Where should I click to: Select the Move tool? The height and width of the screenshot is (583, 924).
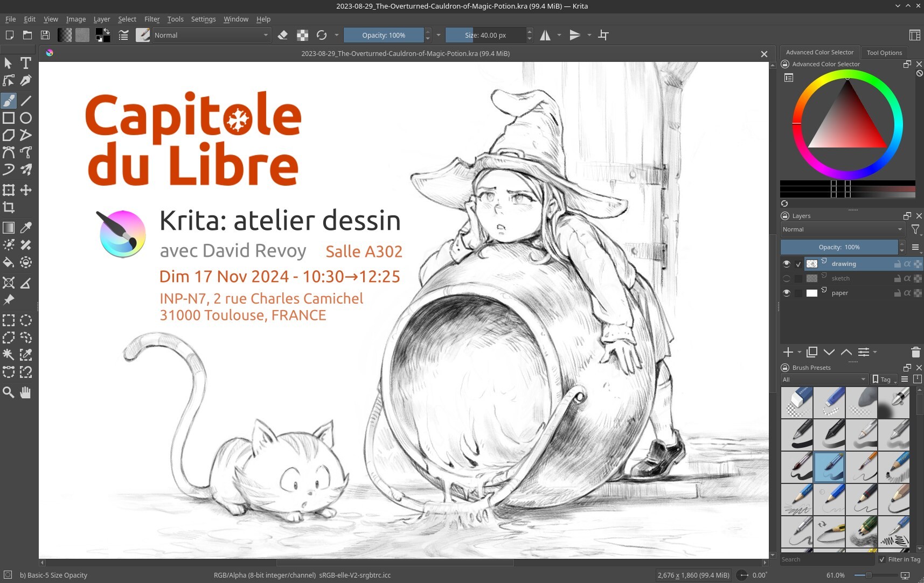[25, 190]
